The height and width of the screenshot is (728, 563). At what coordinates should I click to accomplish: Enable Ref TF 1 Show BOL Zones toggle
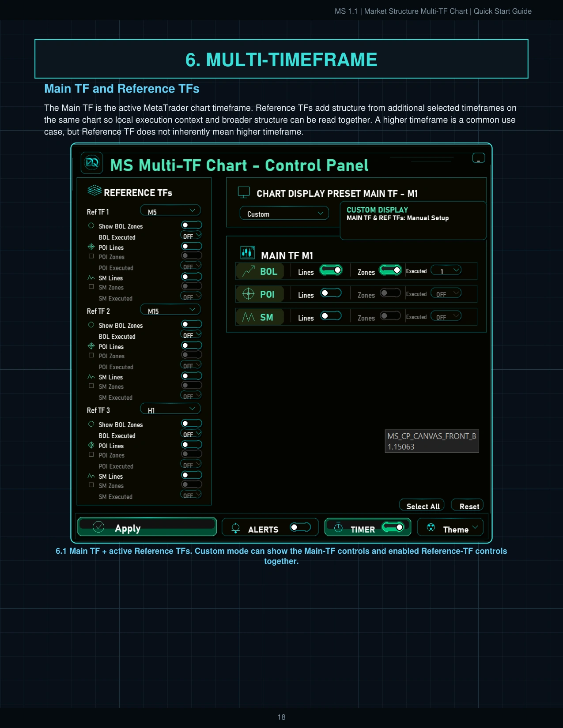coord(192,225)
